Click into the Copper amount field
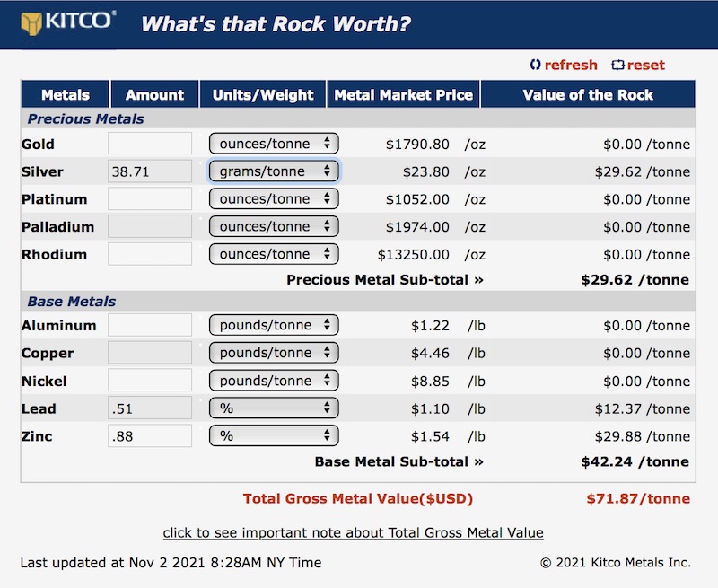Viewport: 718px width, 588px height. click(150, 353)
